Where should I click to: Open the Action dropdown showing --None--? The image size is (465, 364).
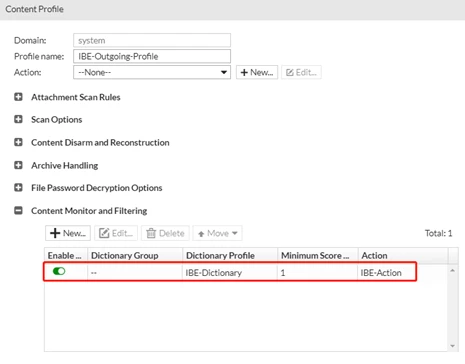152,72
